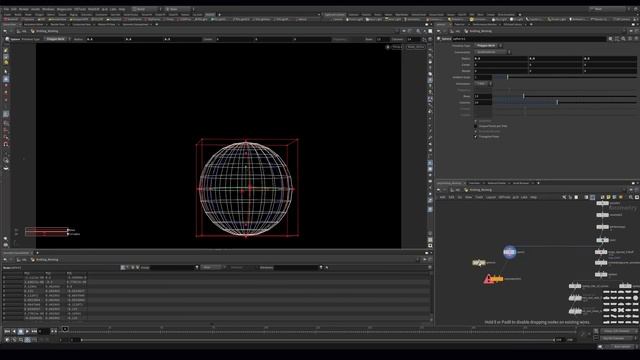Select the blue sphere node in network
640x360 pixels.
pos(509,252)
